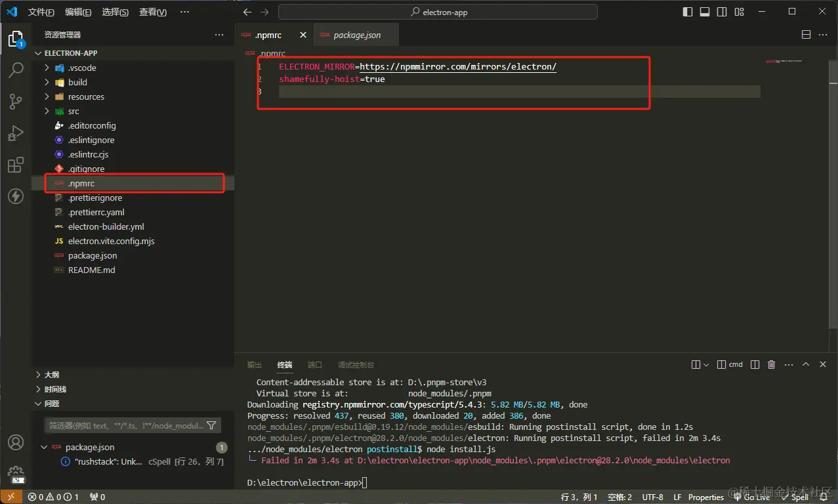This screenshot has width=838, height=504.
Task: Click the ports forwarded status indicator
Action: point(97,497)
